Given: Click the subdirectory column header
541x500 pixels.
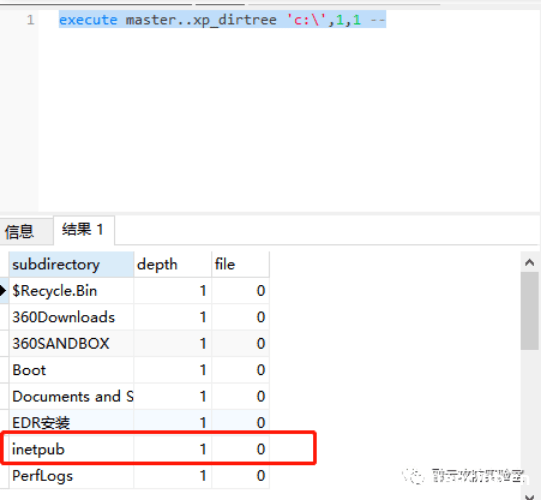Looking at the screenshot, I should coord(71,265).
